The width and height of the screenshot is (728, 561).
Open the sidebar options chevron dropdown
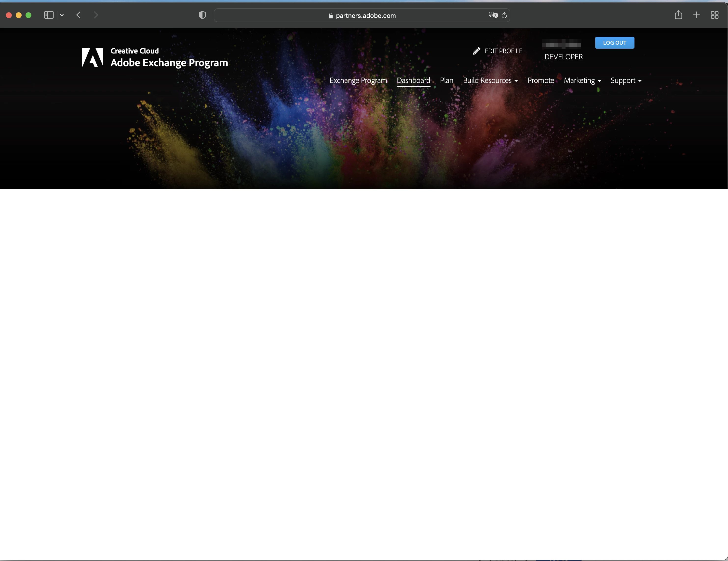tap(62, 15)
